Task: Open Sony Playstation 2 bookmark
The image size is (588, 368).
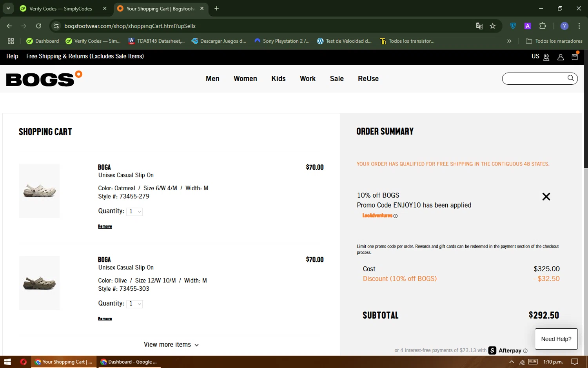Action: [282, 41]
